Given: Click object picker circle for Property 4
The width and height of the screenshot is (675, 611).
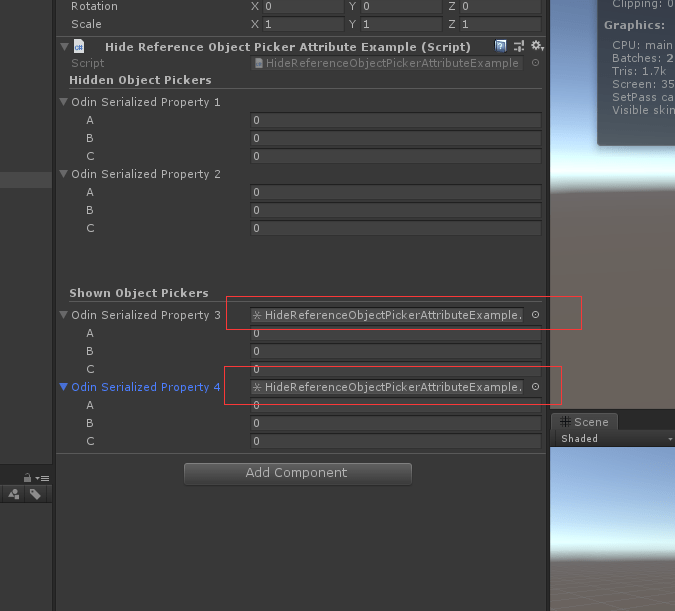Looking at the screenshot, I should [535, 387].
